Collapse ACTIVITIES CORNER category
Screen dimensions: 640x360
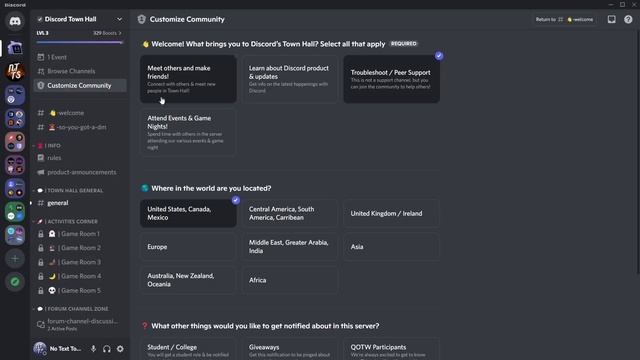(65, 221)
